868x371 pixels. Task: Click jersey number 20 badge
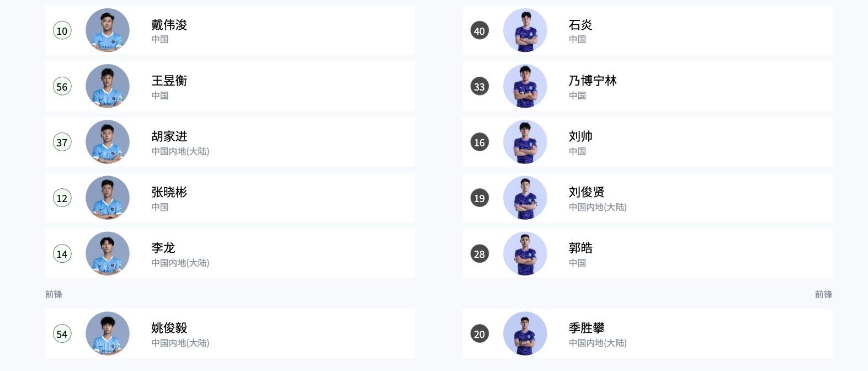point(480,333)
